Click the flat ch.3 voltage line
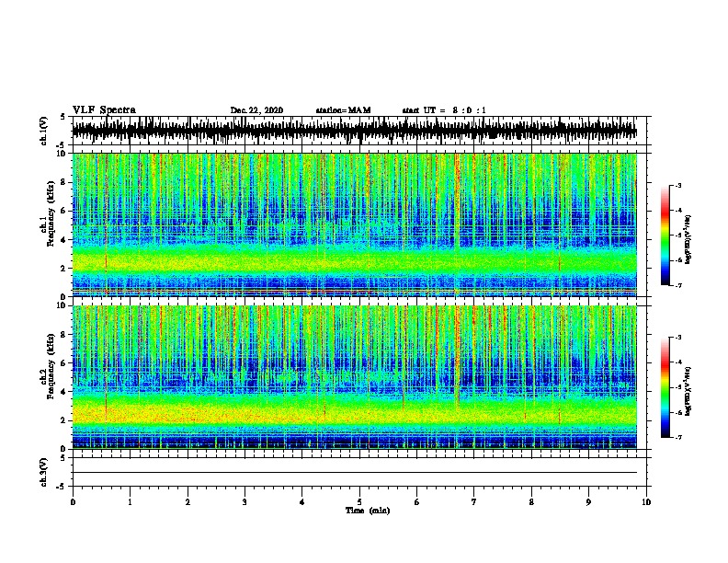The image size is (728, 563). (355, 473)
